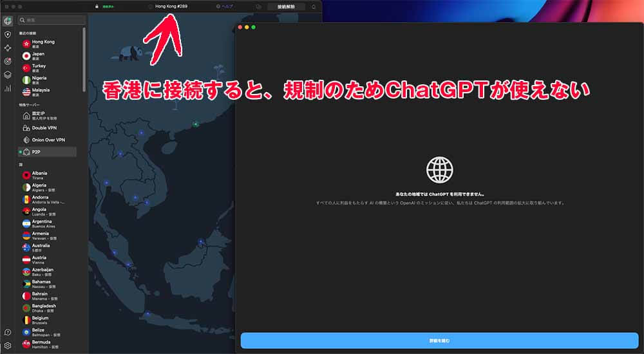Click the Japan flag icon
This screenshot has width=644, height=354.
coord(26,56)
